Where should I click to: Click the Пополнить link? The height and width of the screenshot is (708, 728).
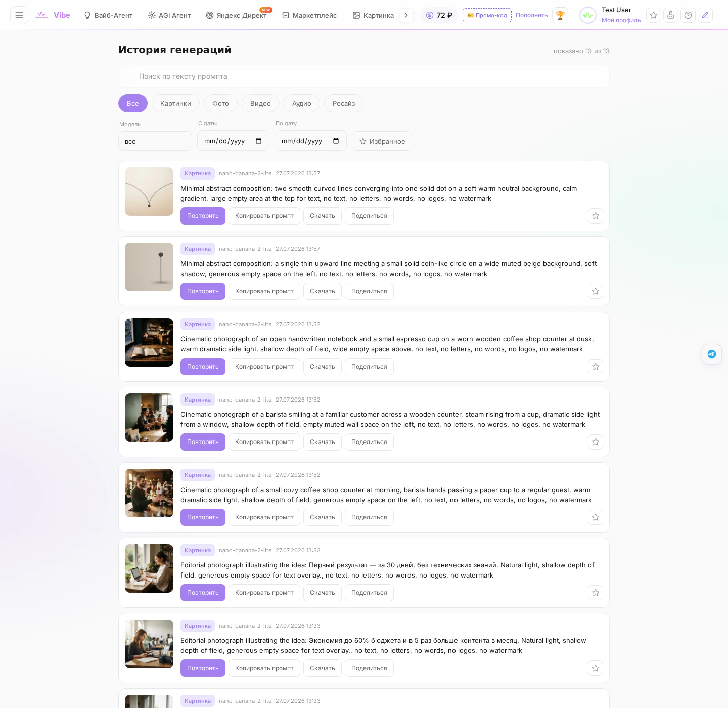(x=532, y=15)
